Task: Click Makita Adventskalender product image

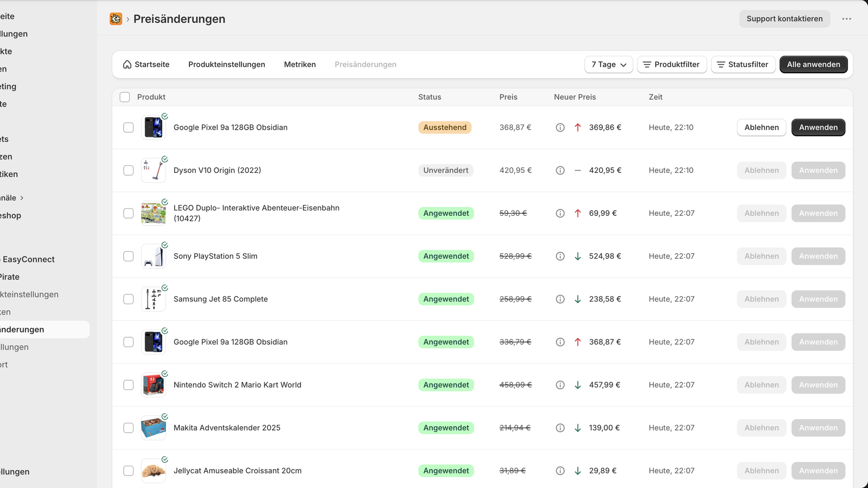Action: [x=154, y=428]
